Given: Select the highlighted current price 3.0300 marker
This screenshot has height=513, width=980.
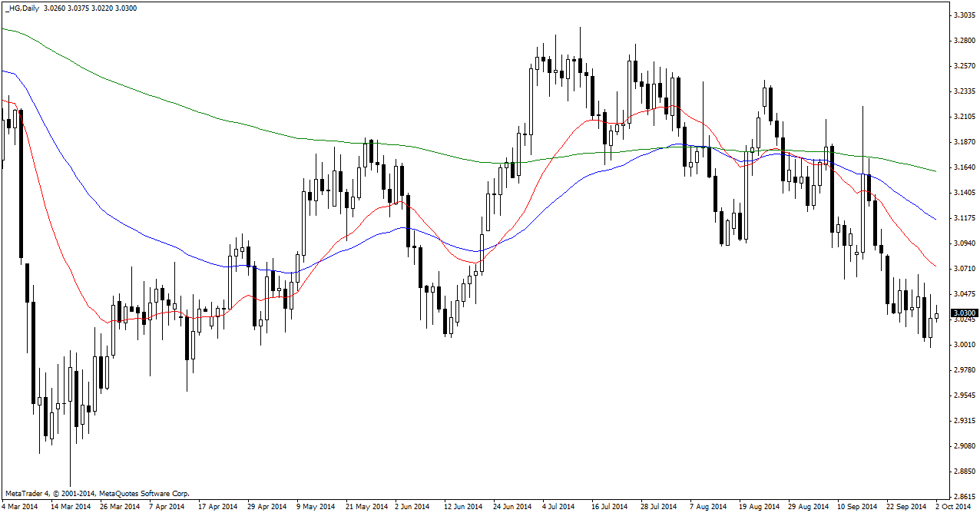Looking at the screenshot, I should tap(964, 313).
